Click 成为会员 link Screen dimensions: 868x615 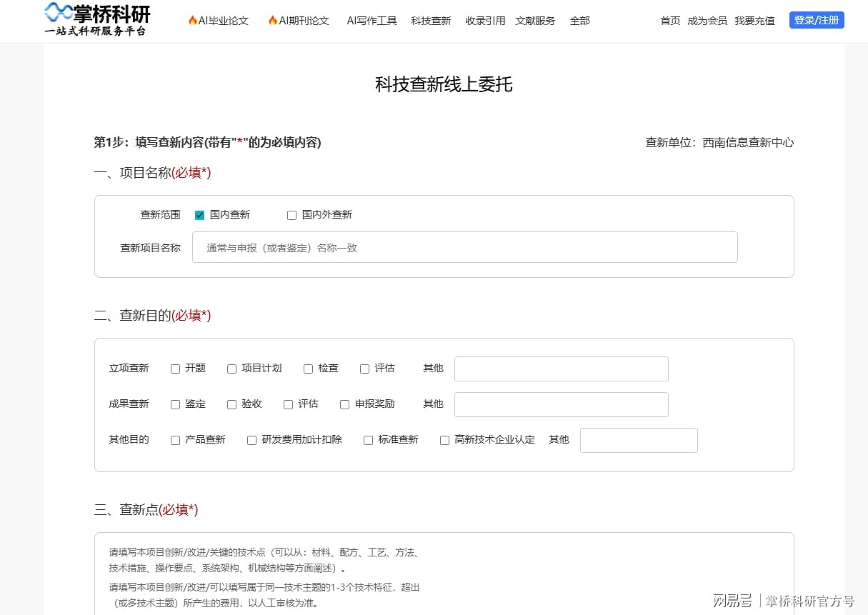tap(707, 21)
